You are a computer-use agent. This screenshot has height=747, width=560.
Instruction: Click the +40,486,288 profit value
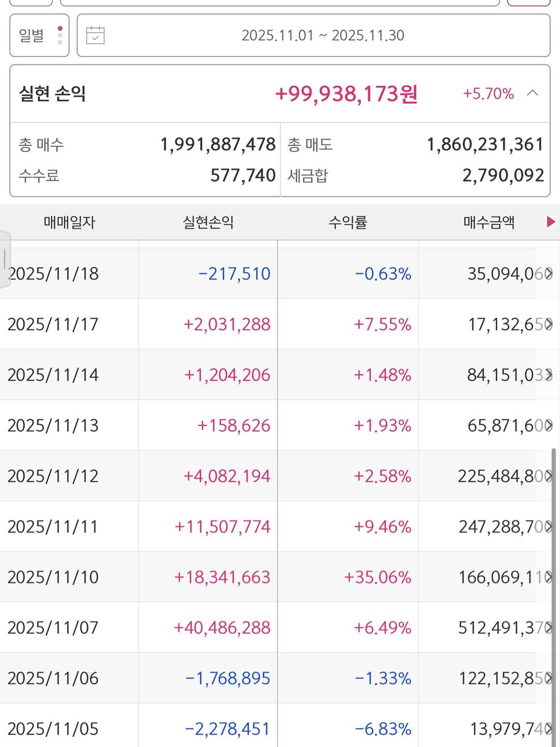(x=222, y=628)
